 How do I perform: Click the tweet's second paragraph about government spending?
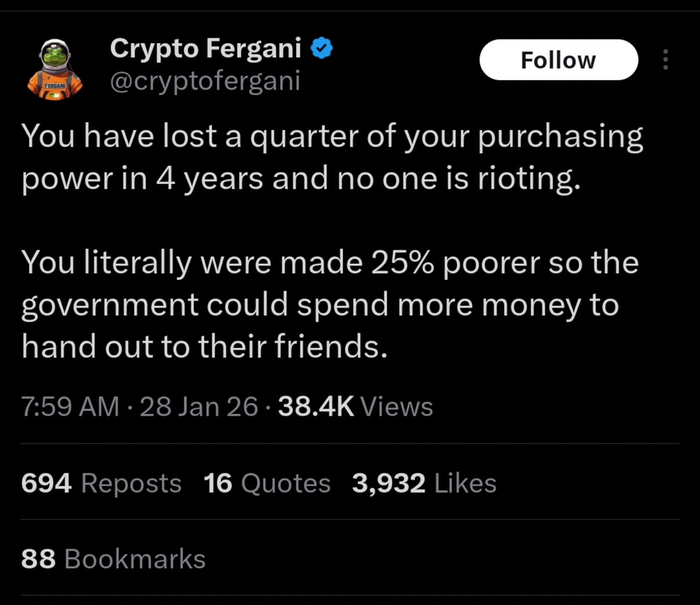point(330,304)
